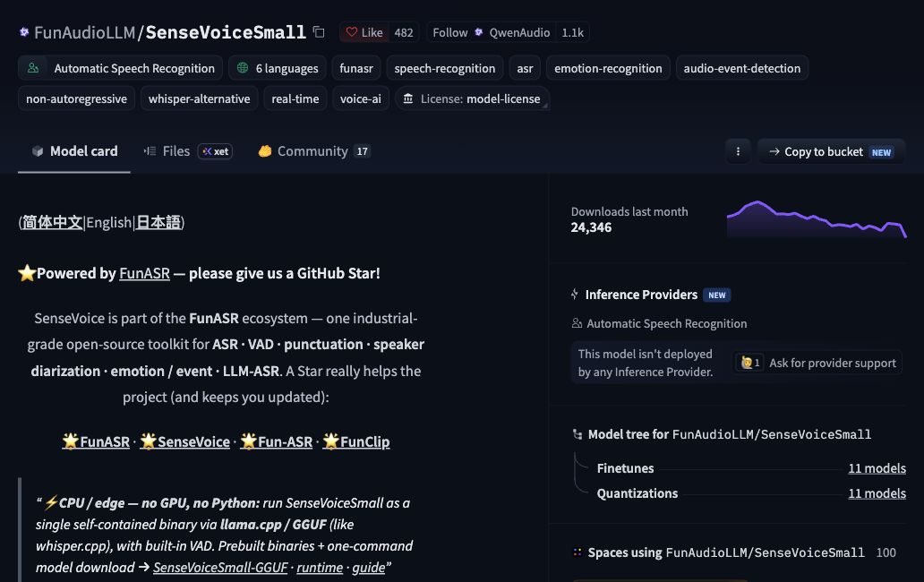924x582 pixels.
Task: Open the License: model-license tag
Action: click(472, 99)
